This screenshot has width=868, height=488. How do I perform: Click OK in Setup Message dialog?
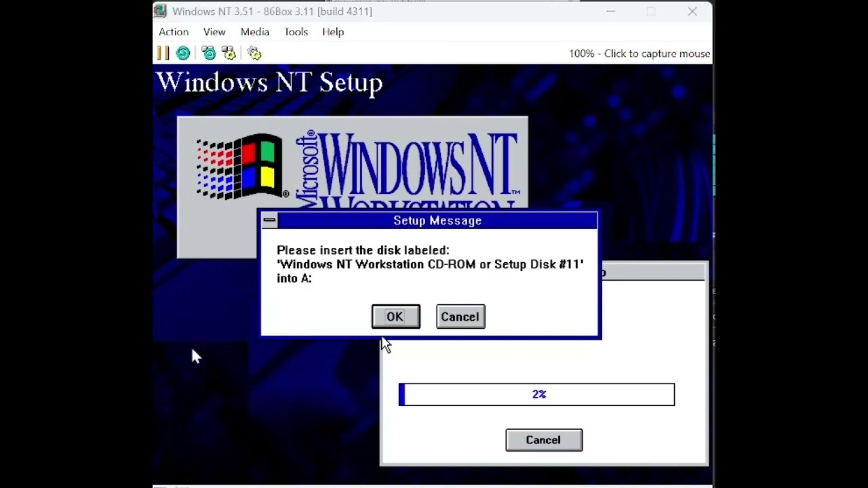tap(395, 317)
